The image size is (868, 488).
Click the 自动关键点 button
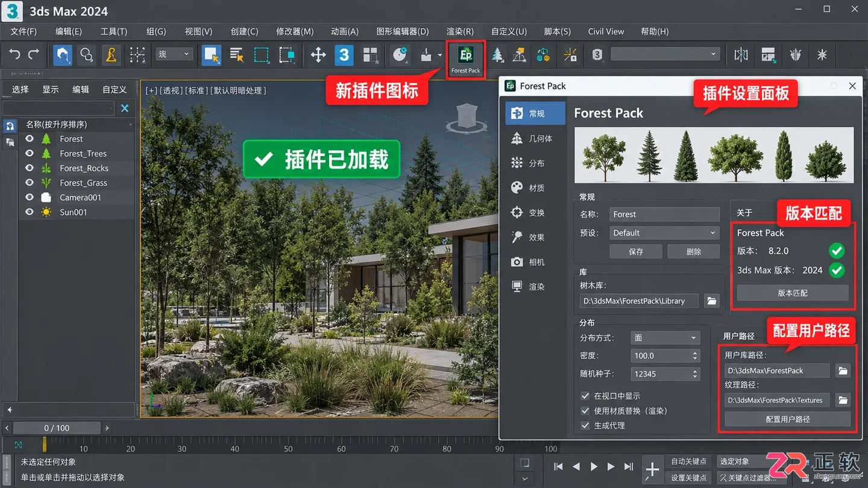click(689, 461)
